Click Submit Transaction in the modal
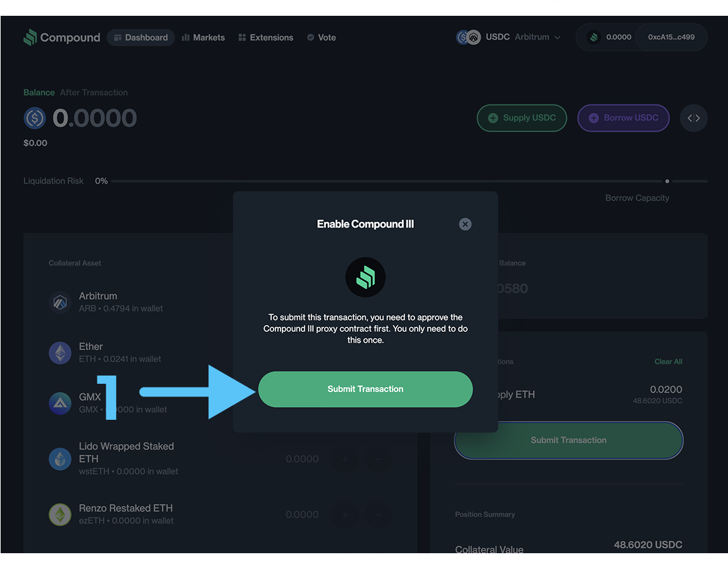The height and width of the screenshot is (569, 728). click(x=365, y=389)
